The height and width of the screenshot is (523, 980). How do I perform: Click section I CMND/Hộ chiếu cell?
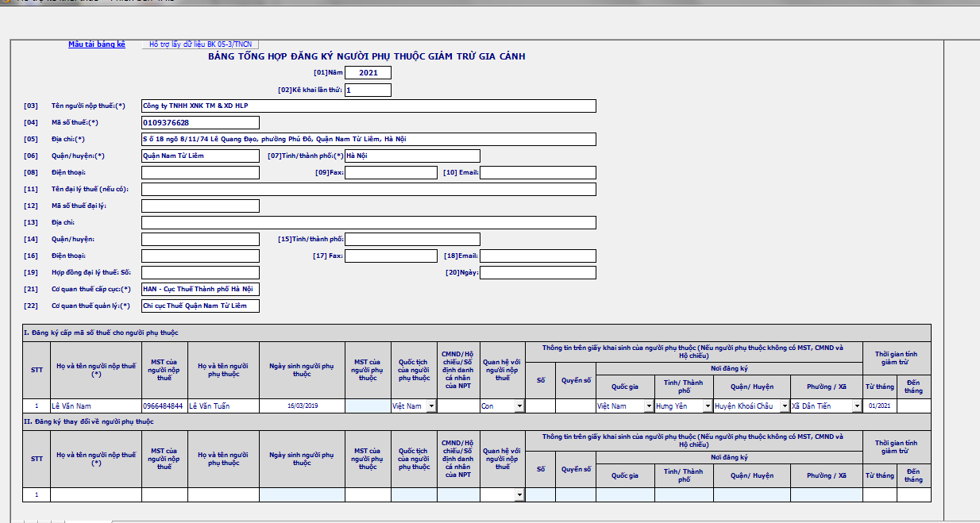[458, 406]
